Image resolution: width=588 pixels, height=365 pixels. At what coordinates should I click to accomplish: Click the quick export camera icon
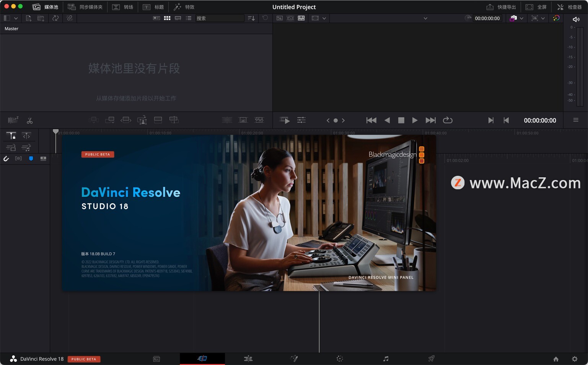click(x=513, y=18)
